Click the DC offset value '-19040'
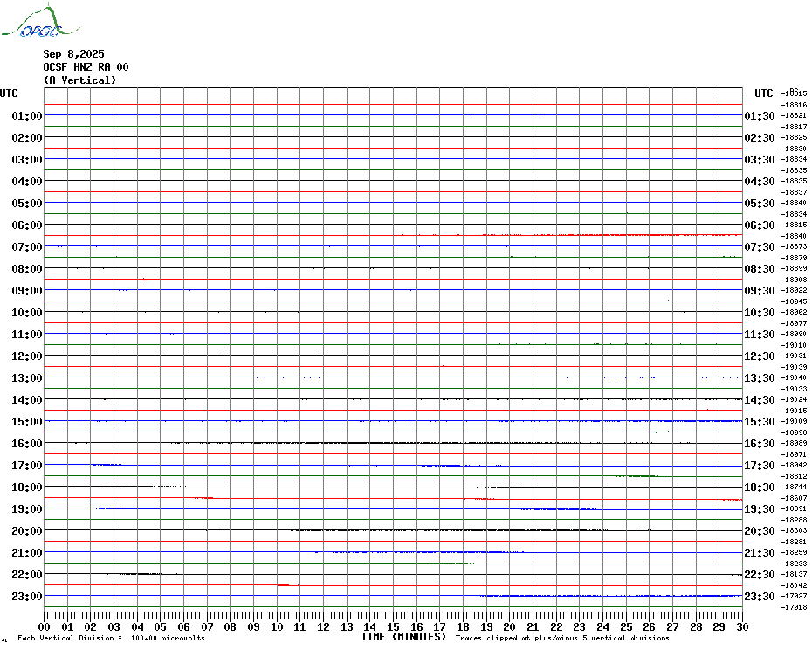 coord(794,378)
